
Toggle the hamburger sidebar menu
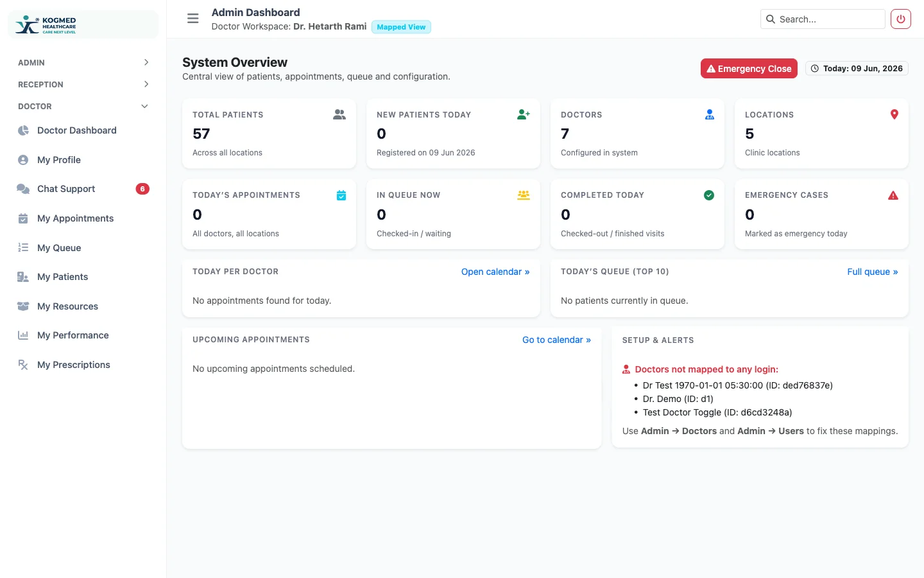pos(193,19)
